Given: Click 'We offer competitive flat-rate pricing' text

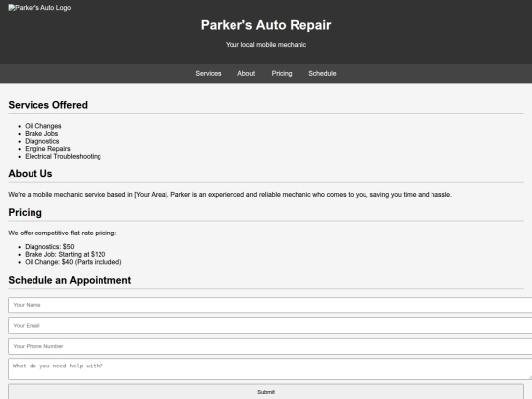Looking at the screenshot, I should [x=62, y=233].
